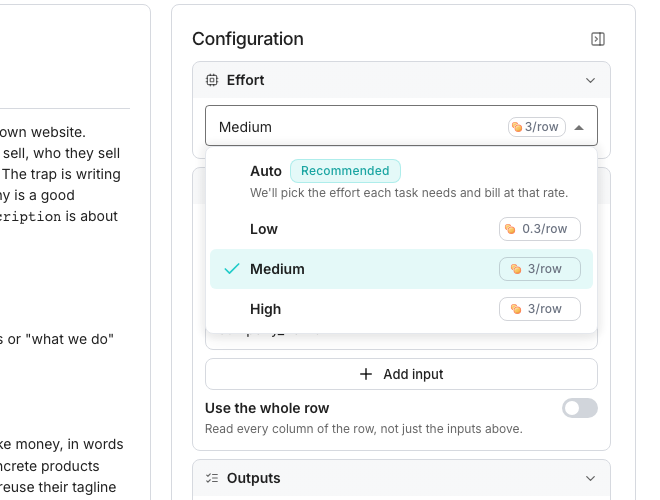This screenshot has width=660, height=500.
Task: Enable the Use the whole row toggle
Action: coord(580,408)
